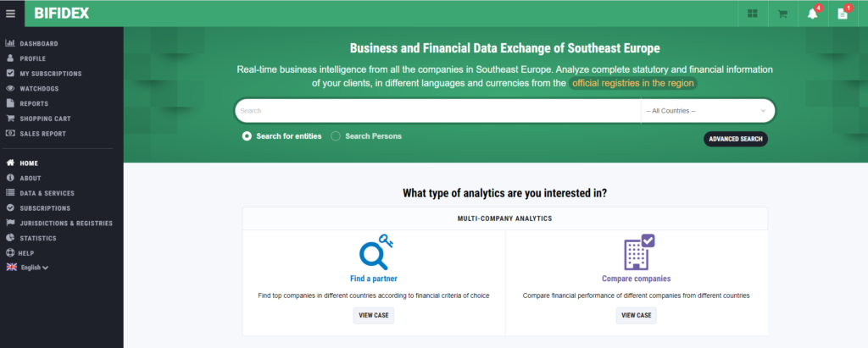This screenshot has height=348, width=868.
Task: Click View Case under Find a partner
Action: pos(374,315)
